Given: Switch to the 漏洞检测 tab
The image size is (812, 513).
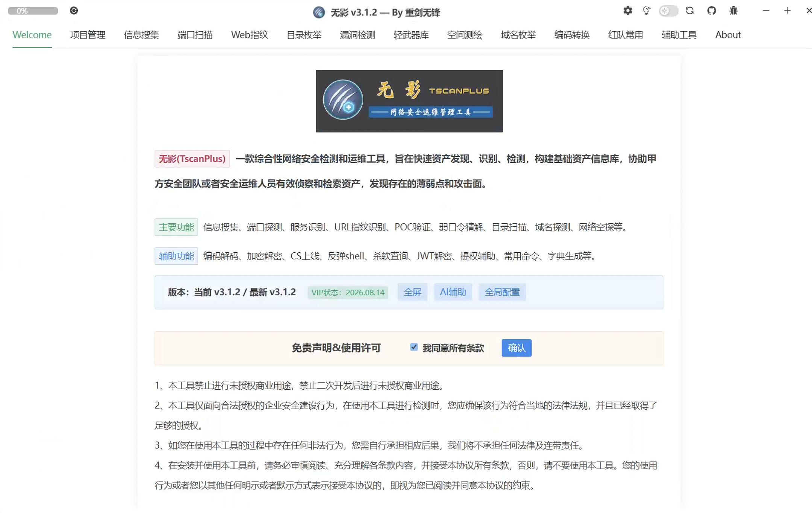Looking at the screenshot, I should (357, 35).
